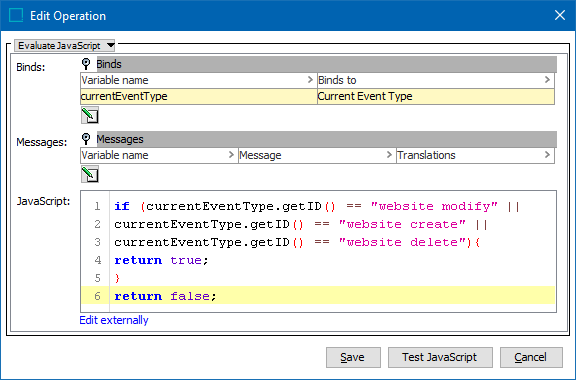The image size is (576, 380).
Task: Click the pin icon beside Binds header
Action: pos(86,64)
